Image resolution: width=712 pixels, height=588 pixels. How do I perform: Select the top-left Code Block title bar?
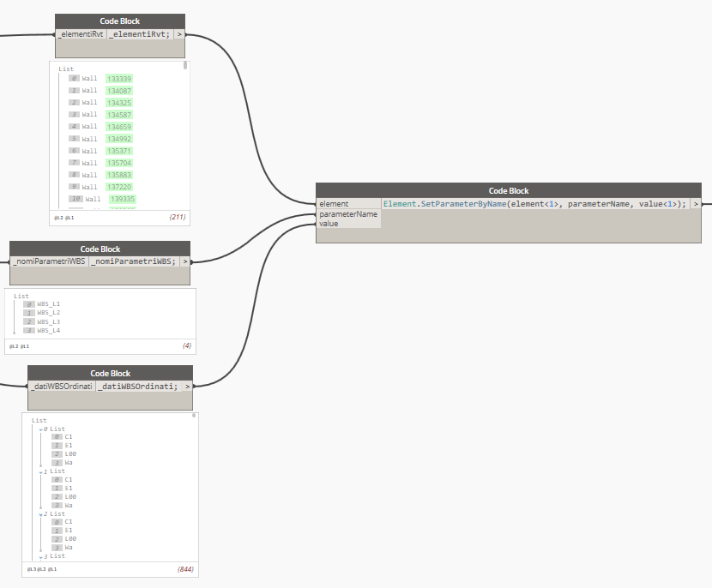point(120,21)
